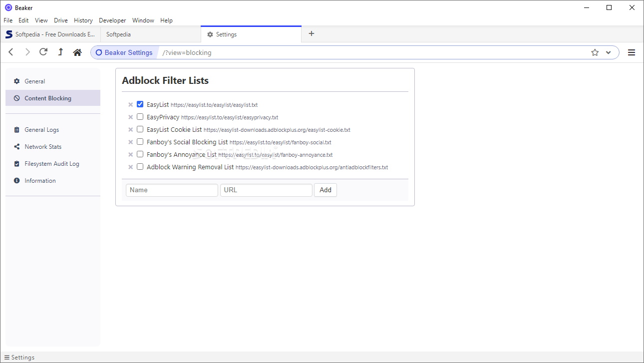Click the easyprivacy.txt URL text

[x=230, y=117]
